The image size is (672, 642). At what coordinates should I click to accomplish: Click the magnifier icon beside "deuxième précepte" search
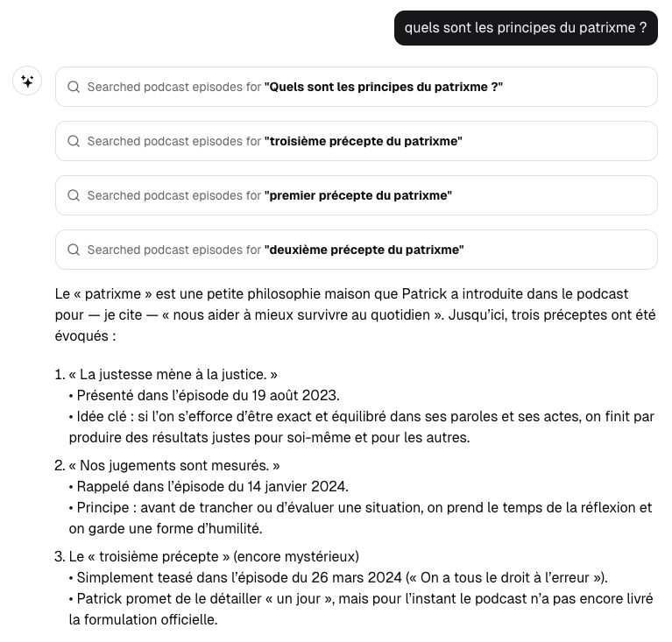pyautogui.click(x=74, y=250)
